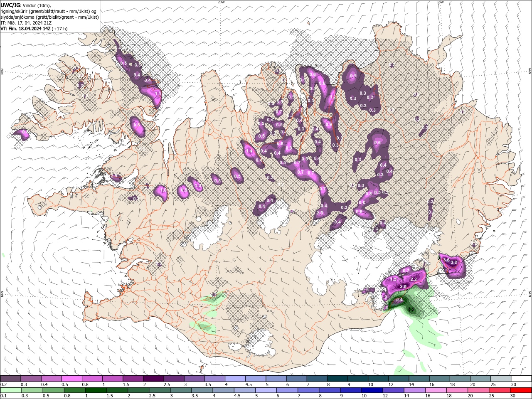The image size is (532, 399).
Task: Select red bottom-row swatch labeled 30
Action: pyautogui.click(x=521, y=390)
